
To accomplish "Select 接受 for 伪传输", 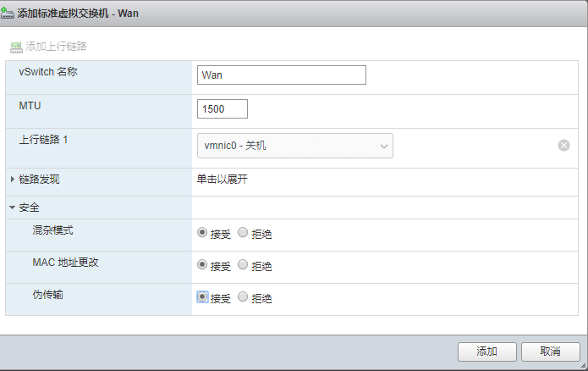I will pyautogui.click(x=202, y=296).
